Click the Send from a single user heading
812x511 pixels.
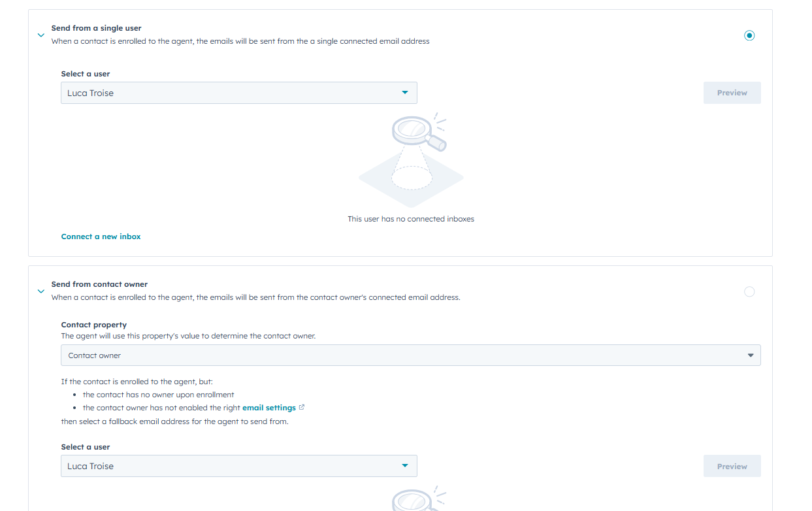coord(95,28)
